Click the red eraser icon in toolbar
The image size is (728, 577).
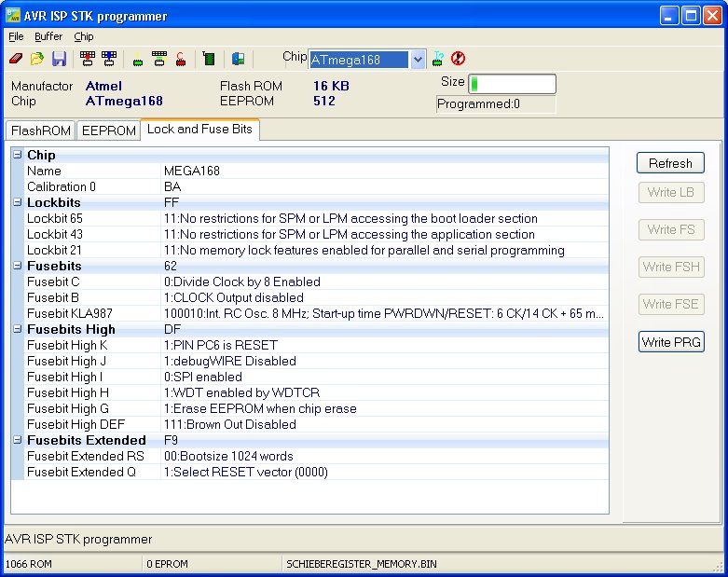15,59
